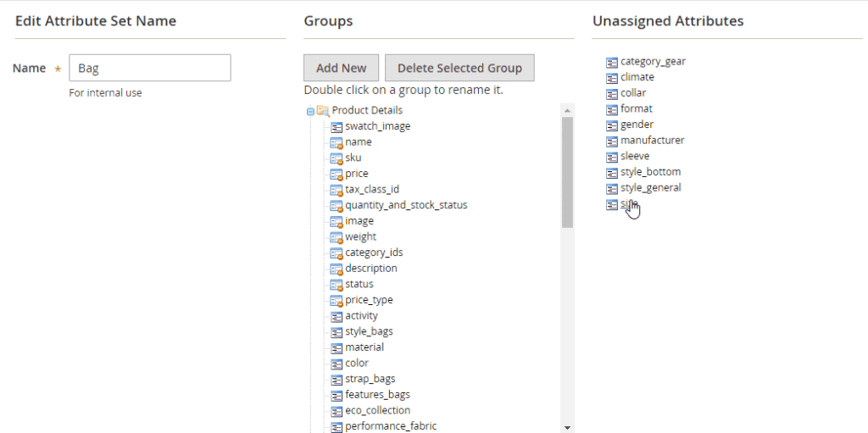The width and height of the screenshot is (868, 433).
Task: Select the price attribute
Action: click(357, 174)
